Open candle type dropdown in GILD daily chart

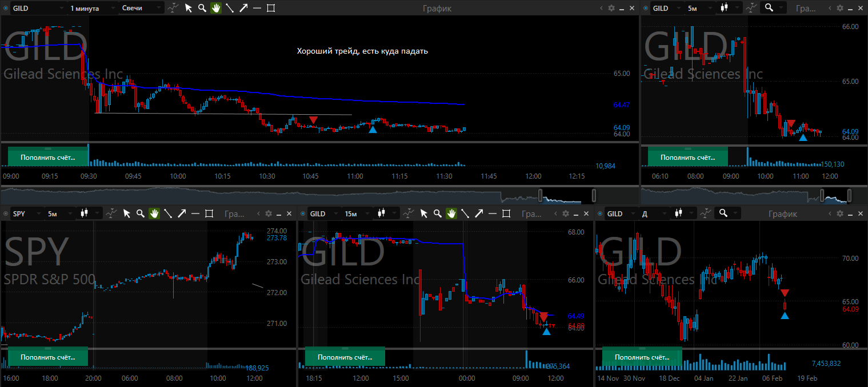click(684, 213)
